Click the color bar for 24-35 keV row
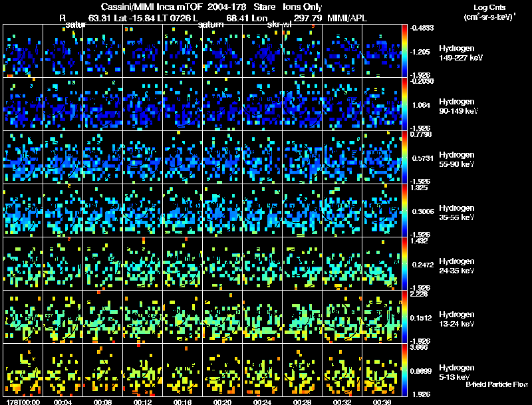Screen dimensions: 532x405 [x=404, y=263]
